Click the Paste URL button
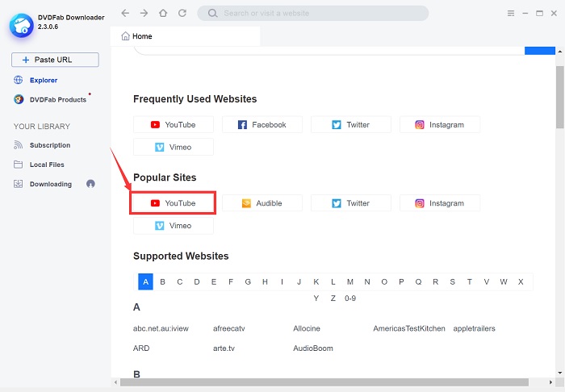Viewport: 565px width, 392px height. (x=55, y=60)
